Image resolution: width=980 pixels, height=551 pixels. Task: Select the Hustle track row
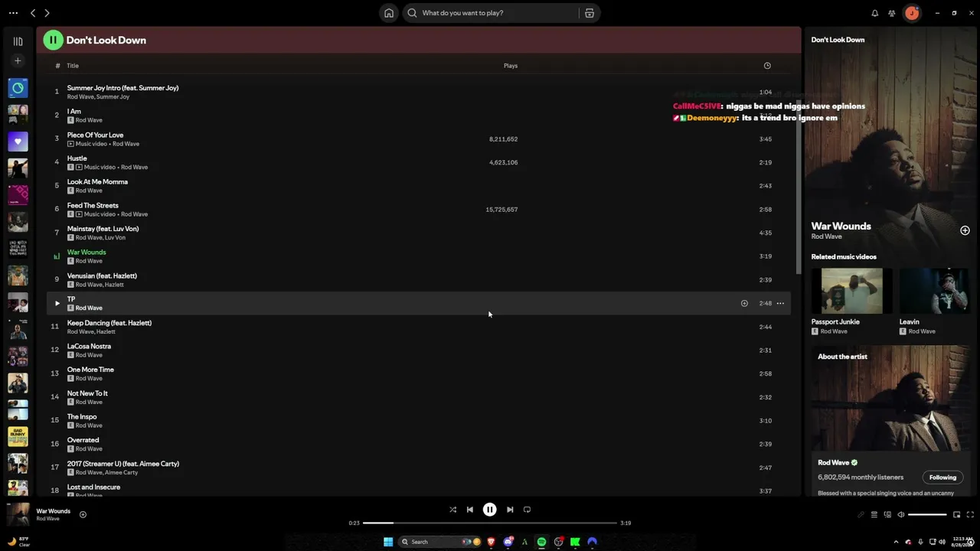(419, 162)
